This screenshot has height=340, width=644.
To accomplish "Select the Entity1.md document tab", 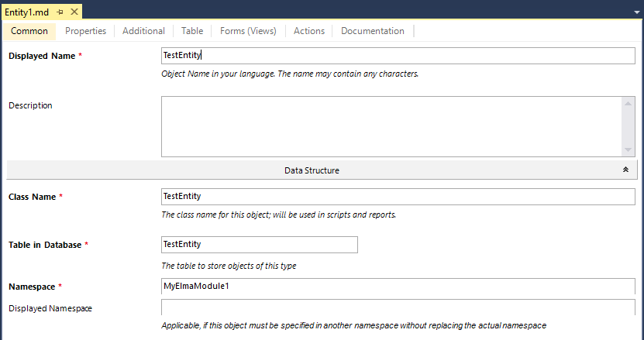I will 26,12.
